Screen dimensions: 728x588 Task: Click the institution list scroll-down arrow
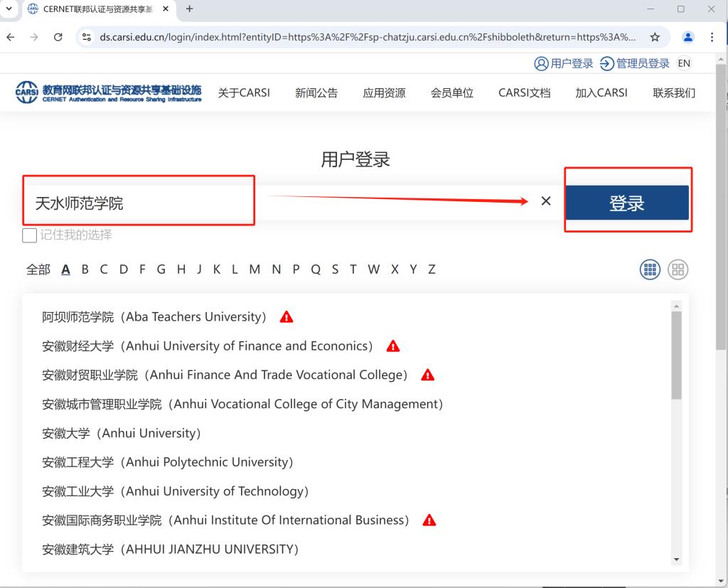pyautogui.click(x=677, y=560)
